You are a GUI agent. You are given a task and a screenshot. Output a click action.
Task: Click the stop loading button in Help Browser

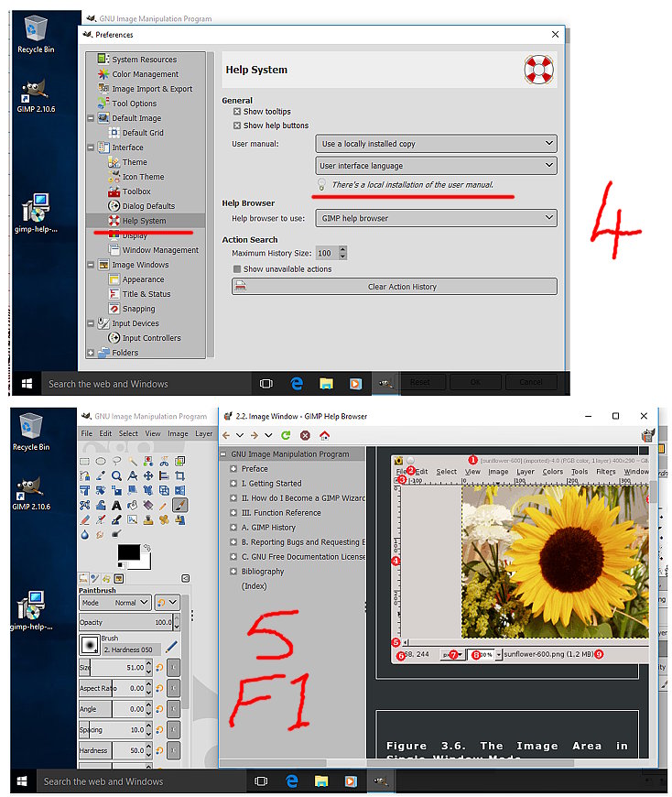coord(305,435)
